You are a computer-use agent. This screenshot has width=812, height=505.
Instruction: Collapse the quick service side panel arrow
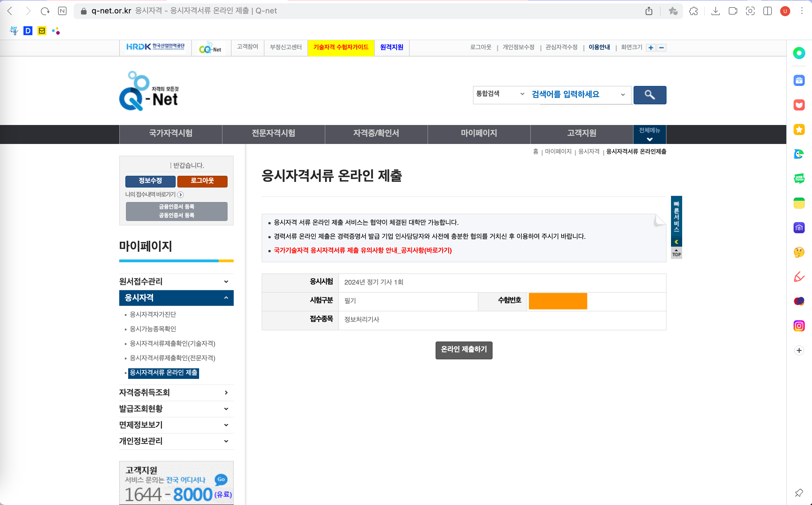(x=676, y=242)
